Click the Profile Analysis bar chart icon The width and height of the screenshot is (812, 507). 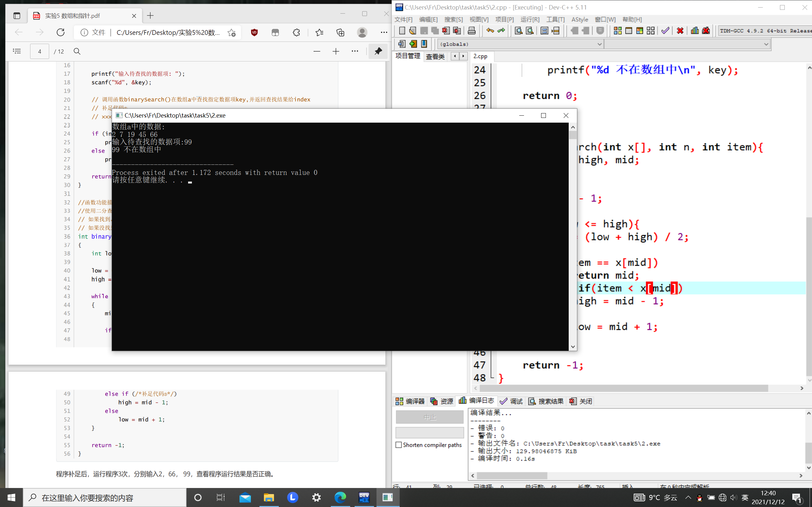click(x=695, y=31)
